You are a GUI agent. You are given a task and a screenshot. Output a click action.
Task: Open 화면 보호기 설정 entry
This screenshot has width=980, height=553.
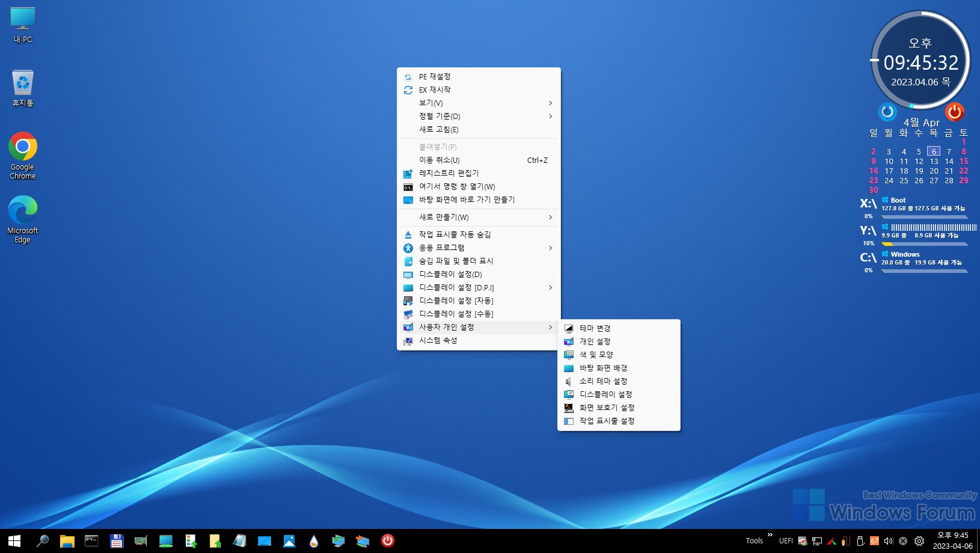point(619,408)
